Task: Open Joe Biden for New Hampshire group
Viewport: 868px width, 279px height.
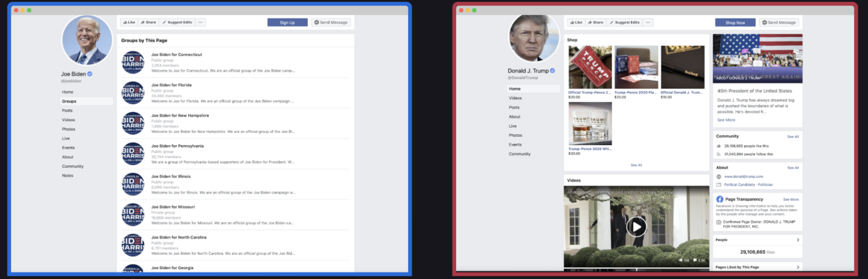Action: [180, 116]
